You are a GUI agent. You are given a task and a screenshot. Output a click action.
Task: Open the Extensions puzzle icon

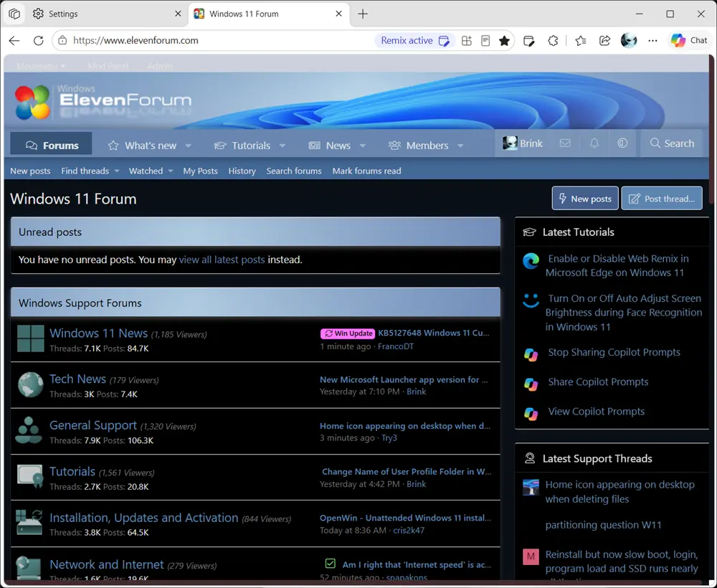(x=553, y=41)
